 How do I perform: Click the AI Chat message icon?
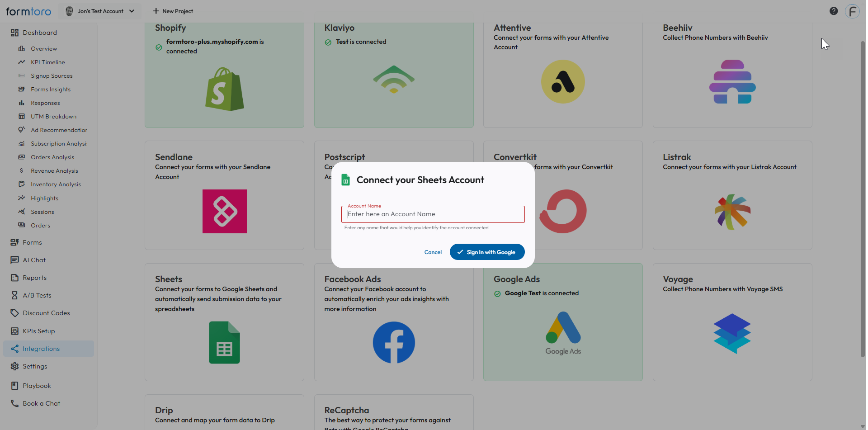click(x=14, y=260)
